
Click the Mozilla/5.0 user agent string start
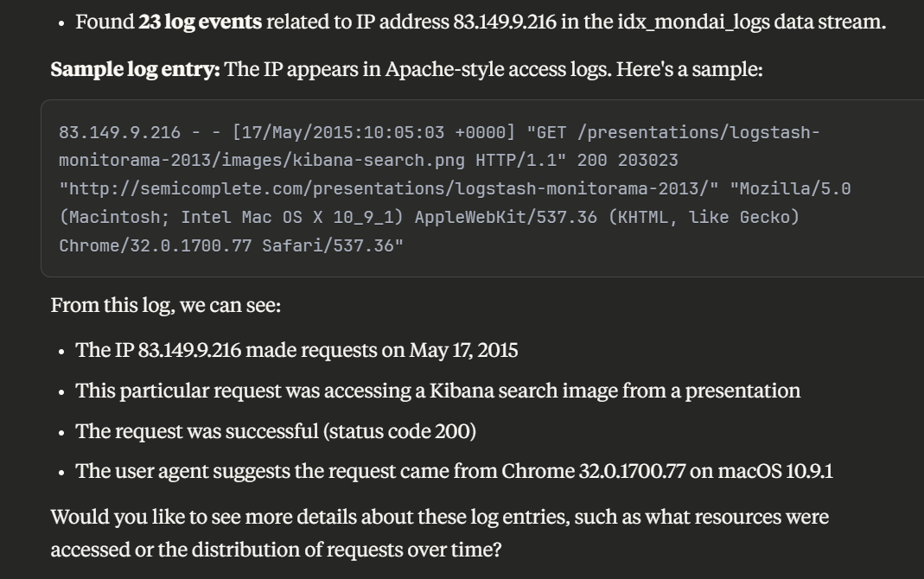pyautogui.click(x=790, y=188)
